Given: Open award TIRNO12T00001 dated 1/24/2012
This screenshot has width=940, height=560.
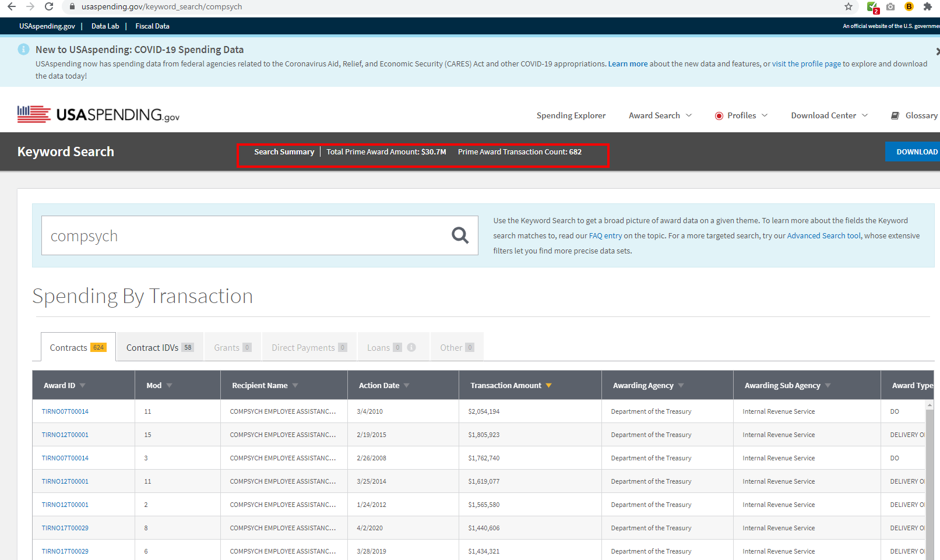Looking at the screenshot, I should (x=65, y=505).
